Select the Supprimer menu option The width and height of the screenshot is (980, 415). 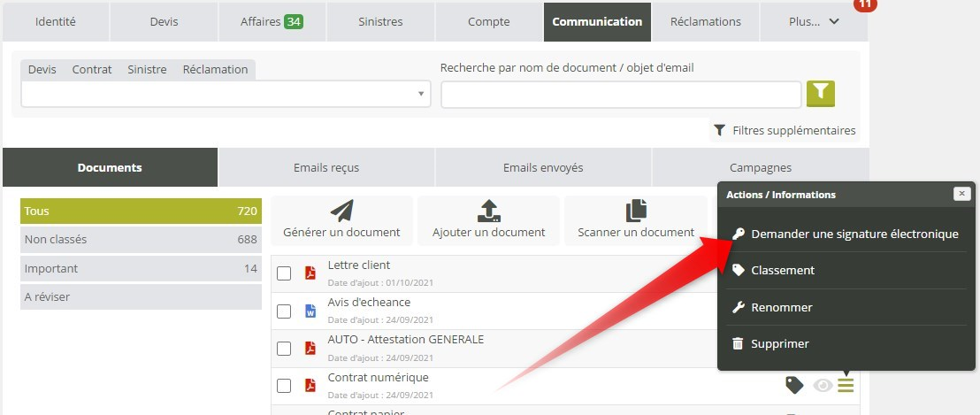779,343
